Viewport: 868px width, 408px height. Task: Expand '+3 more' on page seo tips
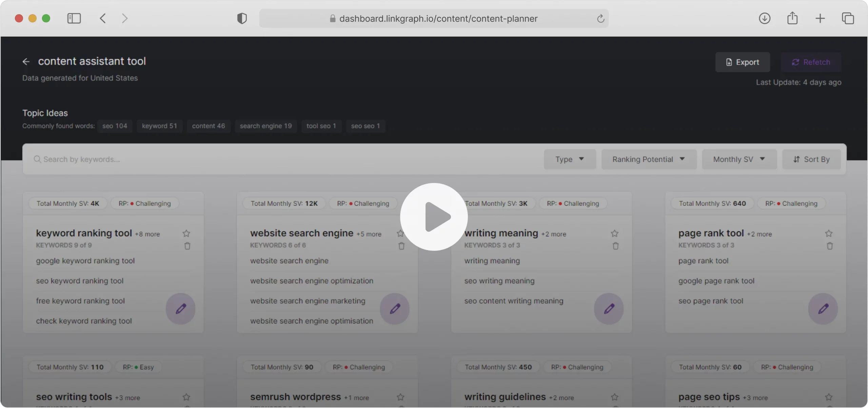coord(755,398)
